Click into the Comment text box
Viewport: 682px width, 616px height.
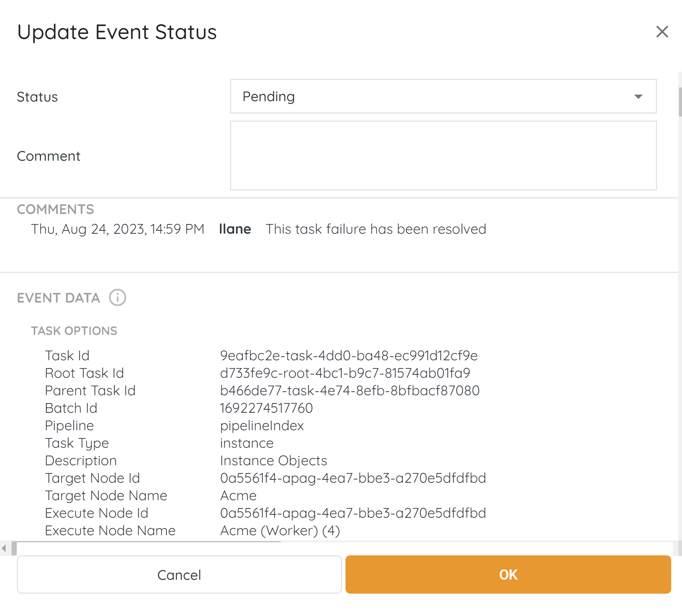pos(443,156)
